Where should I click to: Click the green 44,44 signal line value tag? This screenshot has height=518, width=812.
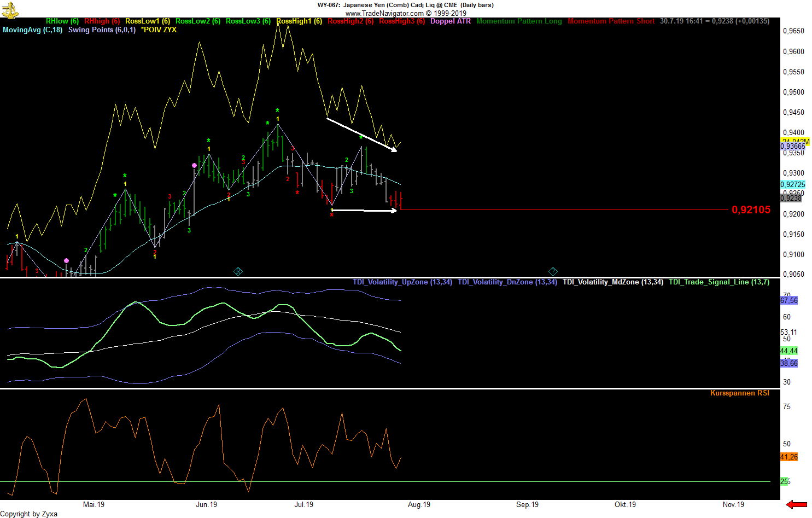click(789, 351)
